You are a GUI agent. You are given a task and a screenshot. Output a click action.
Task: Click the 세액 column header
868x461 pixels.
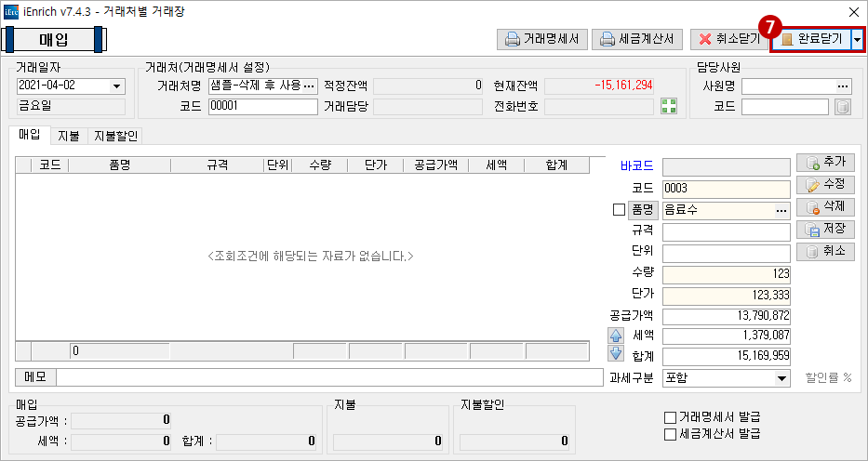click(x=497, y=165)
